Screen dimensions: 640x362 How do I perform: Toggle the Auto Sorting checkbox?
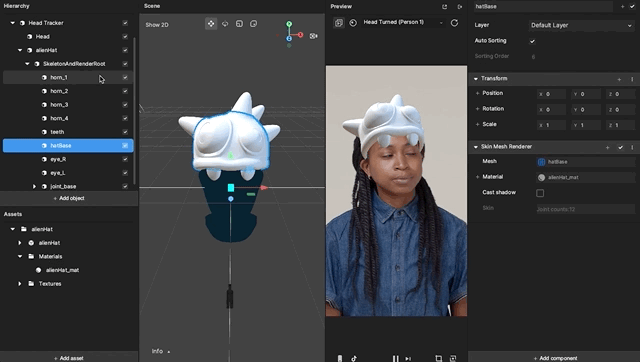532,41
